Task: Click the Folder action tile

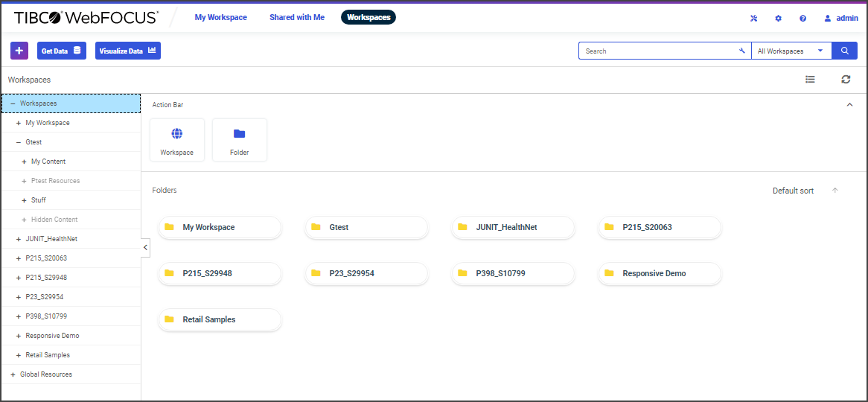Action: 240,140
